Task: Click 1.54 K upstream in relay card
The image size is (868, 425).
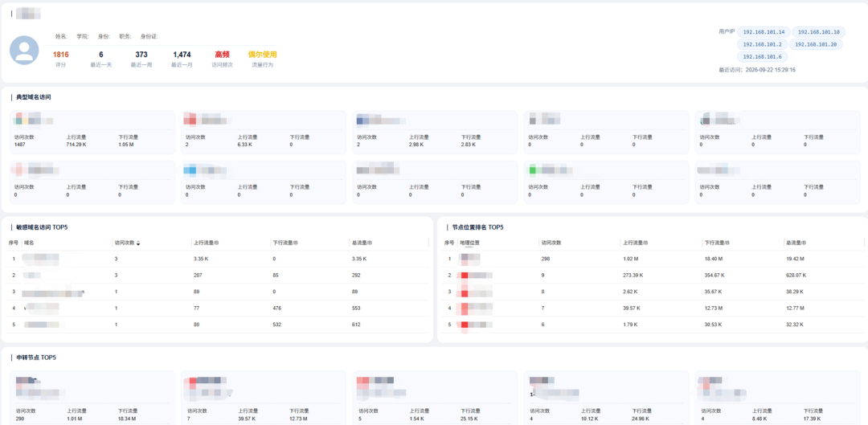Action: click(x=419, y=419)
